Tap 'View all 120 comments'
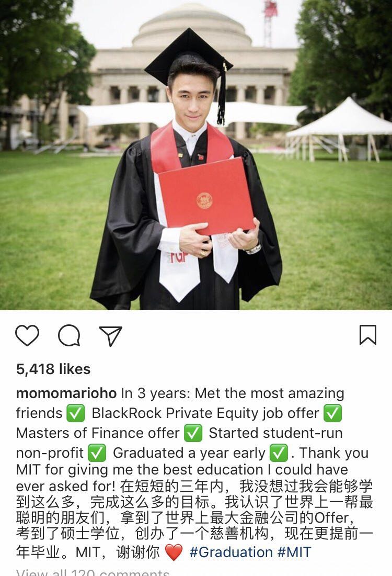The height and width of the screenshot is (576, 392). [93, 571]
